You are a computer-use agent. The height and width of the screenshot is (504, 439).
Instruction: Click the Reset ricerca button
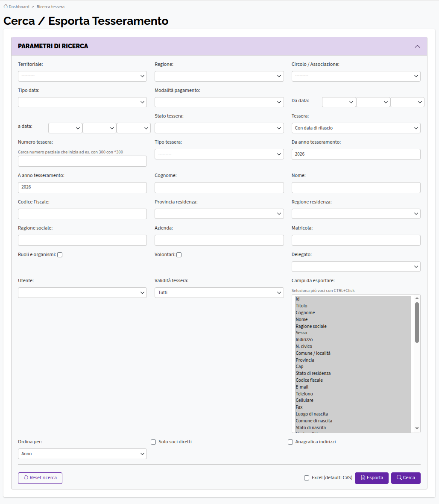click(x=40, y=478)
